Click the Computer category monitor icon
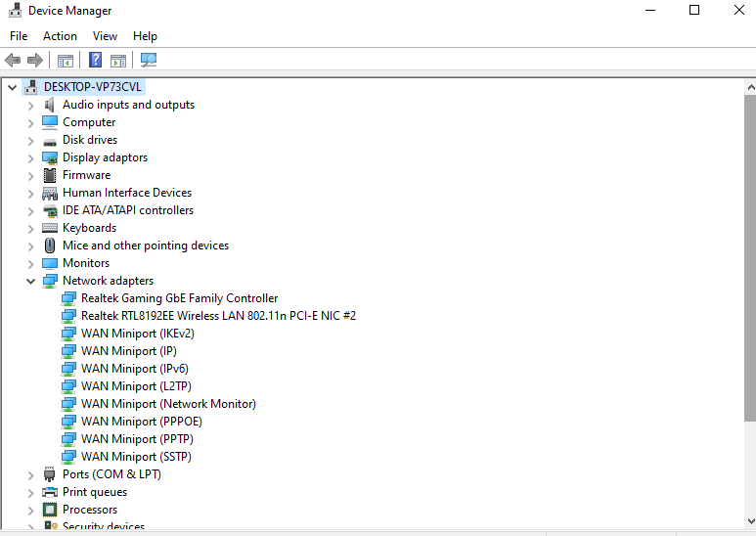 tap(50, 122)
